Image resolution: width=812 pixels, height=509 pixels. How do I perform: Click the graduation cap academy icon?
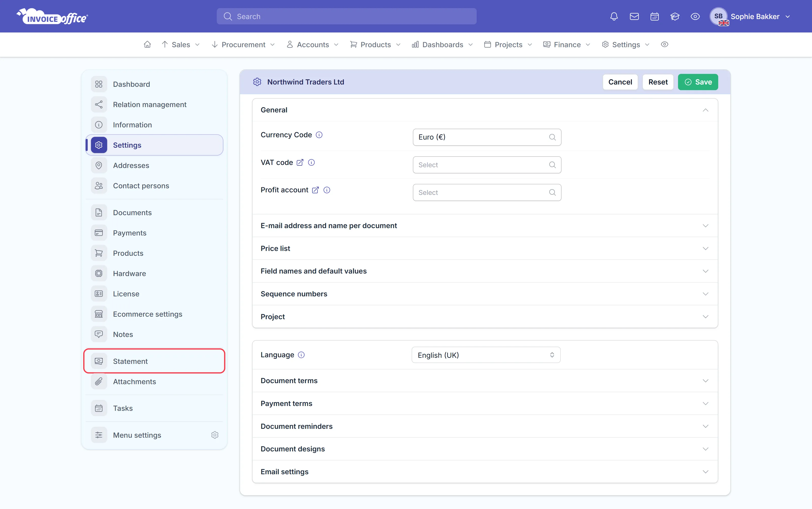675,16
